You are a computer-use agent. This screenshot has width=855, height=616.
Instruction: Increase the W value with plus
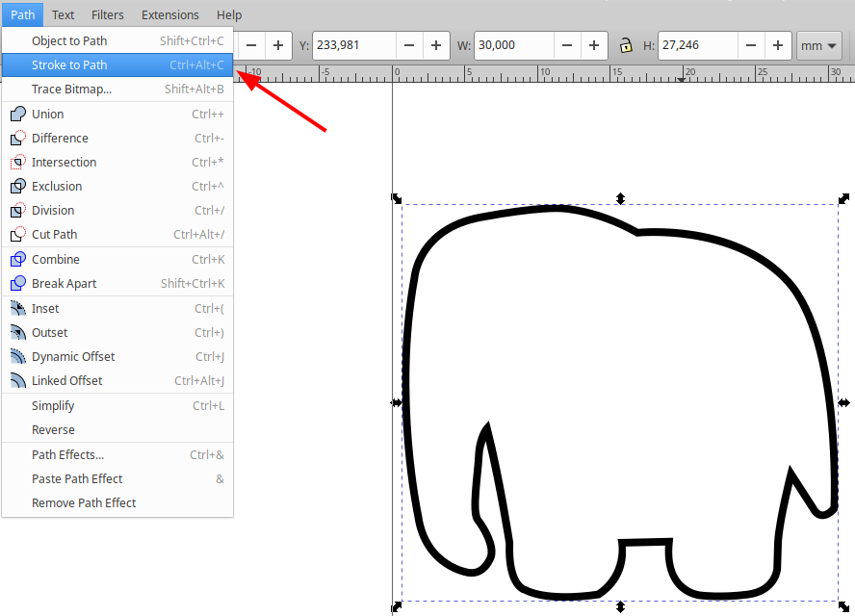594,45
